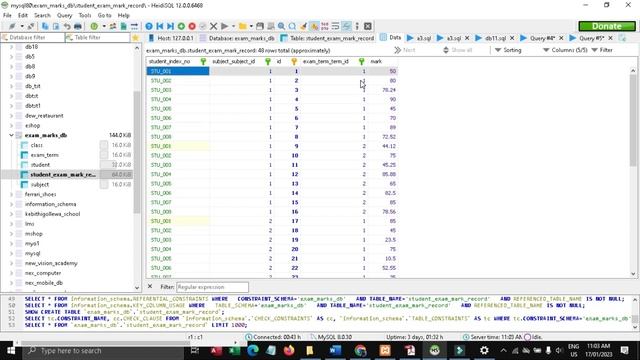Click the Windows search box
Viewport: 640px width, 360px height.
click(103, 350)
